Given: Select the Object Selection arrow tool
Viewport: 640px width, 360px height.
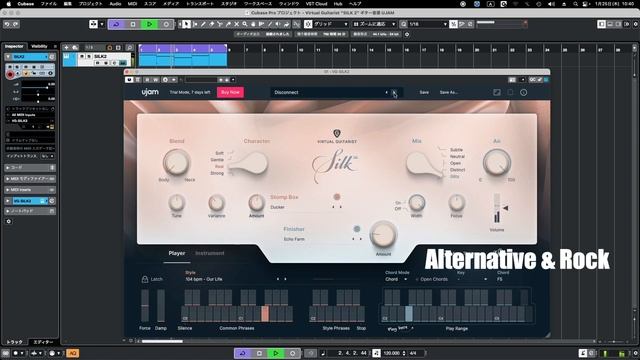Looking at the screenshot, I should pyautogui.click(x=186, y=24).
